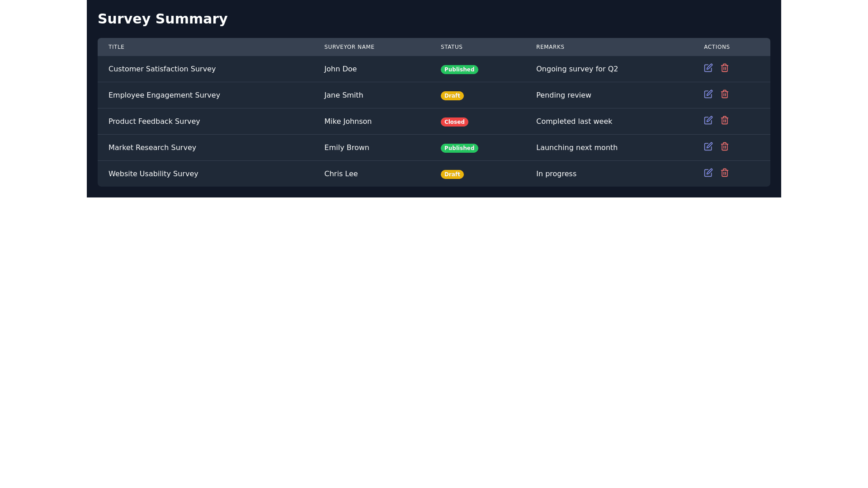Click the Surveyor Name column header
This screenshot has width=868, height=488.
(349, 47)
